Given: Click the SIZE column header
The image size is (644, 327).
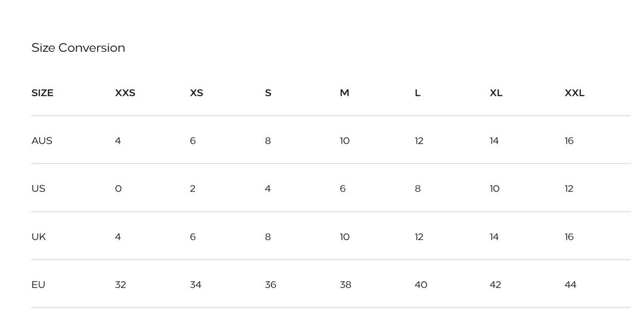Looking at the screenshot, I should click(42, 93).
